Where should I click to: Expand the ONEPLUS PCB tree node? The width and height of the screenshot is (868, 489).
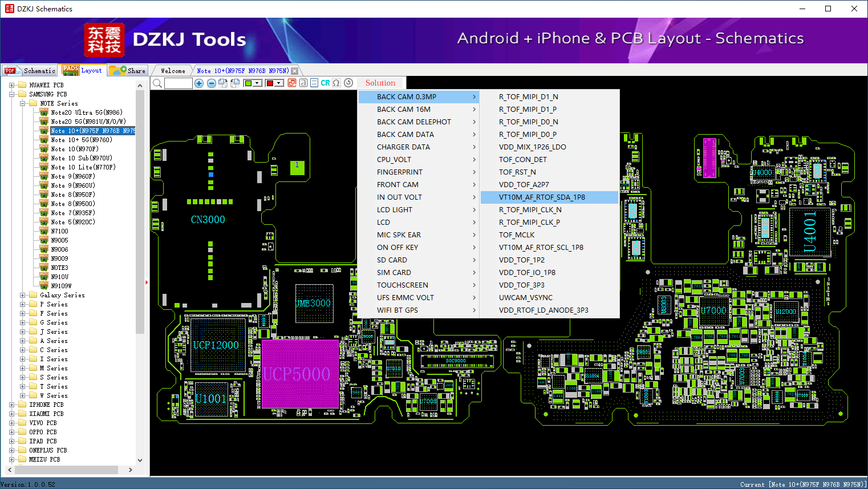click(x=11, y=450)
